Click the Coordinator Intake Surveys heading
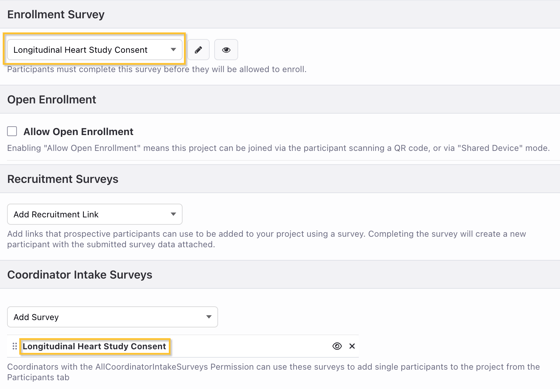The width and height of the screenshot is (560, 389). point(80,275)
